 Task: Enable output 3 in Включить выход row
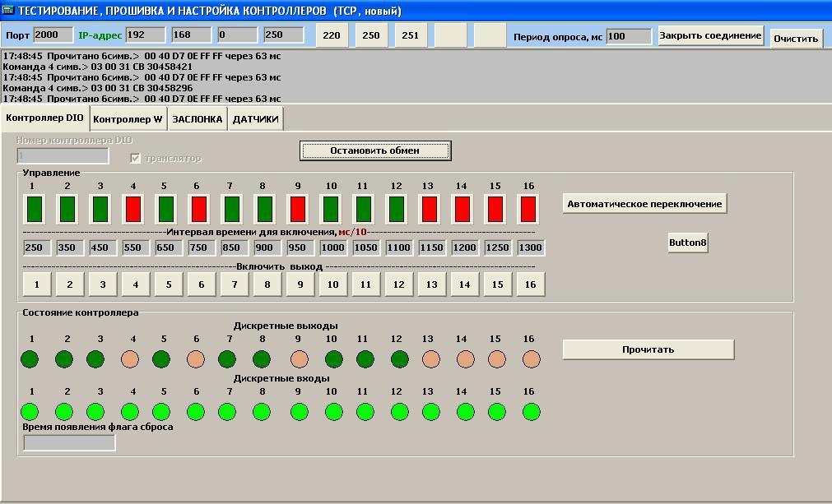(x=103, y=284)
